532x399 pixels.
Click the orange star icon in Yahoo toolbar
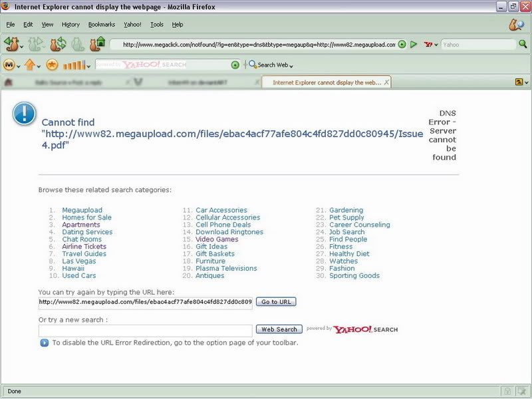[x=52, y=65]
